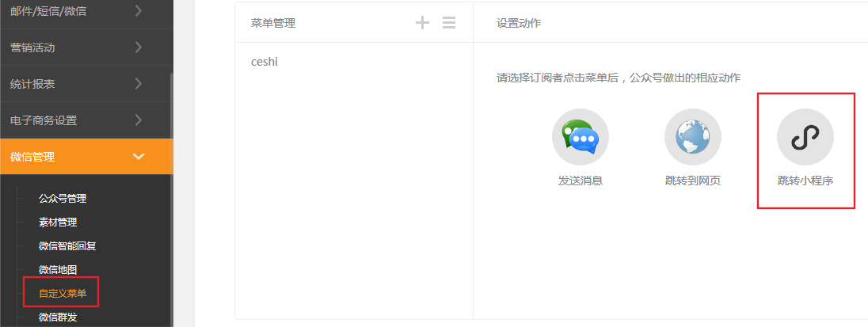
Task: Select the 跳转小程序 mini program icon
Action: pyautogui.click(x=805, y=137)
